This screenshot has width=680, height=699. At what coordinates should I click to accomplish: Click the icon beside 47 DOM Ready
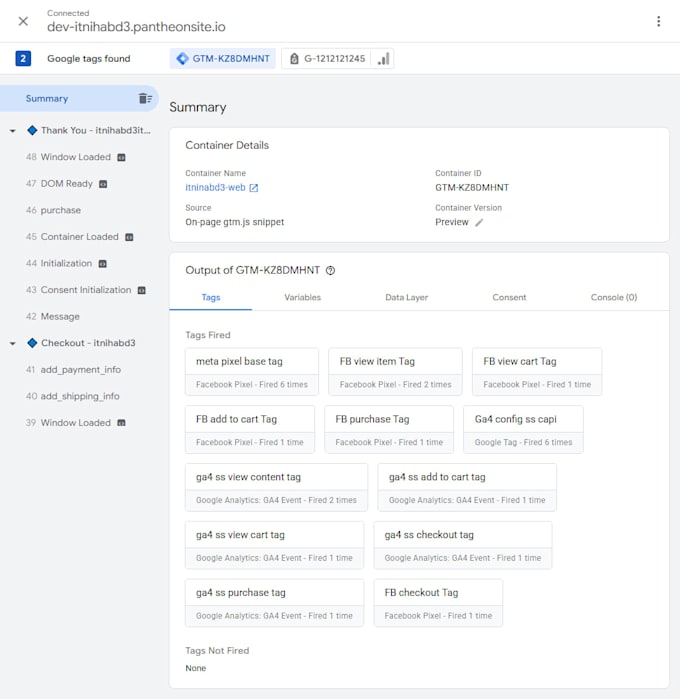coord(103,184)
